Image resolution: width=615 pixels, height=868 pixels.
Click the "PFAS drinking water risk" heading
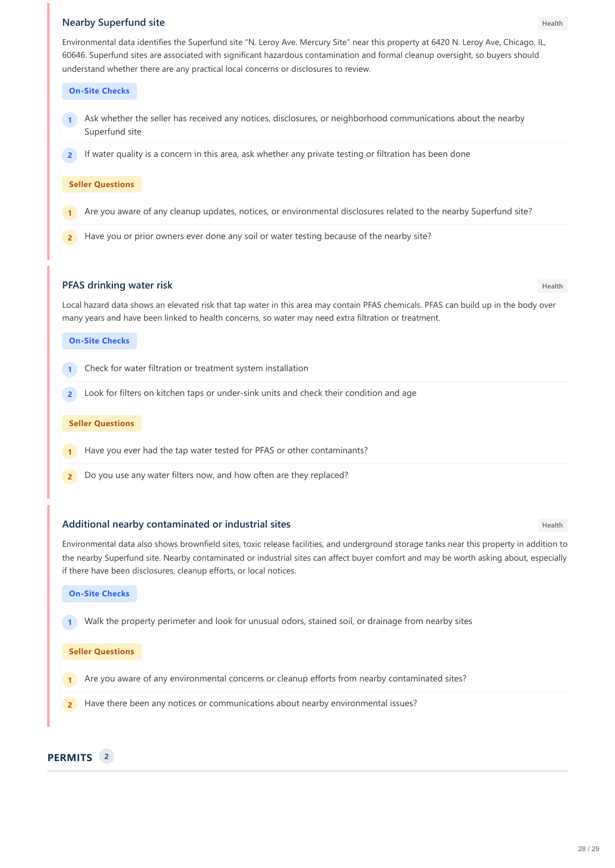tap(117, 286)
